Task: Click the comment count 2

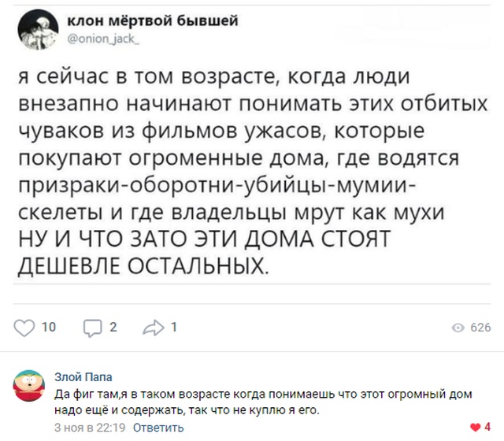Action: [113, 328]
